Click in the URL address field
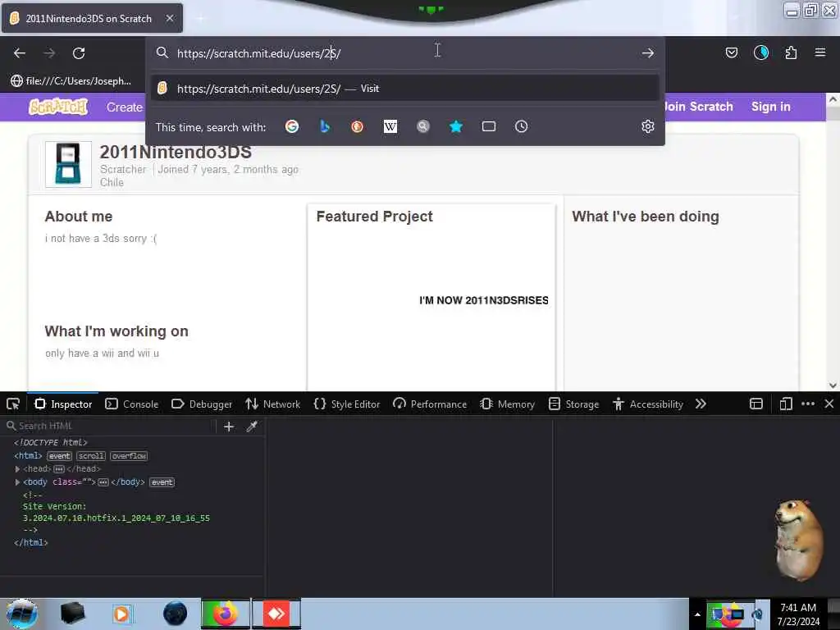Viewport: 840px width, 630px height. [x=405, y=53]
